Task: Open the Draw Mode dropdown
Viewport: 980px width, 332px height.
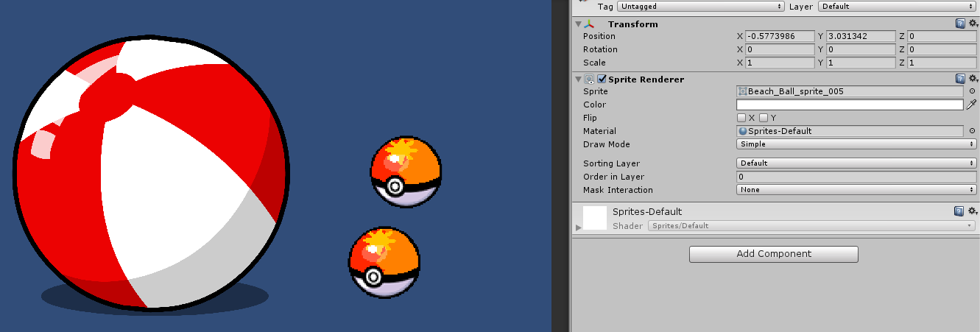Action: tap(857, 144)
